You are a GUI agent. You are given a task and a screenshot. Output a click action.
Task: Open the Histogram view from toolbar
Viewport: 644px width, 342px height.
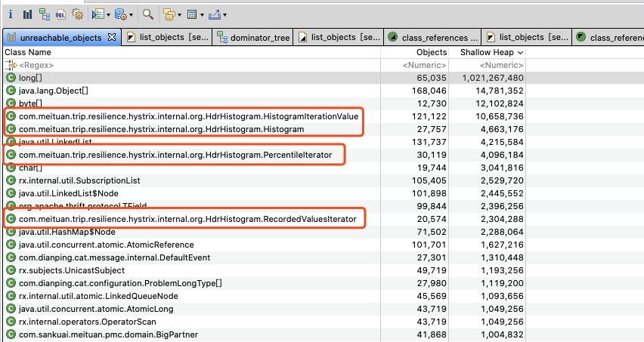(27, 15)
